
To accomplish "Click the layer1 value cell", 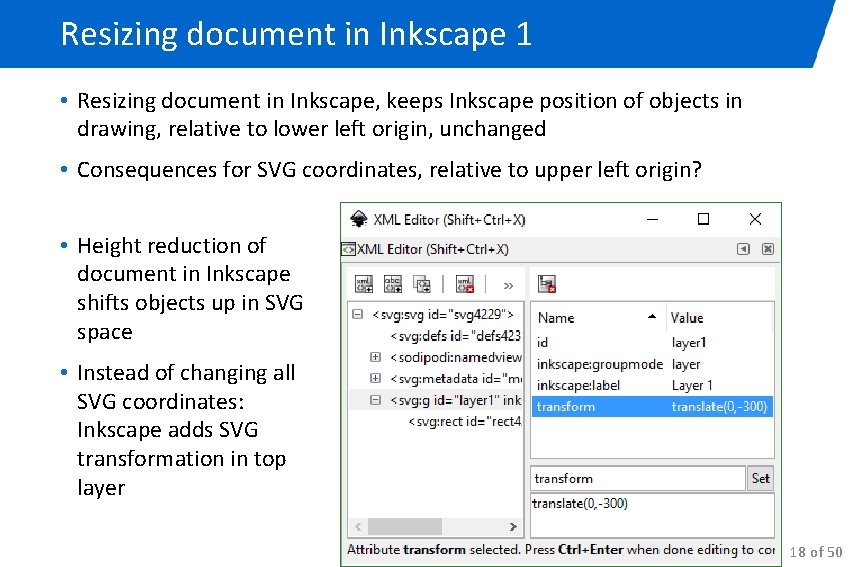I will 689,343.
